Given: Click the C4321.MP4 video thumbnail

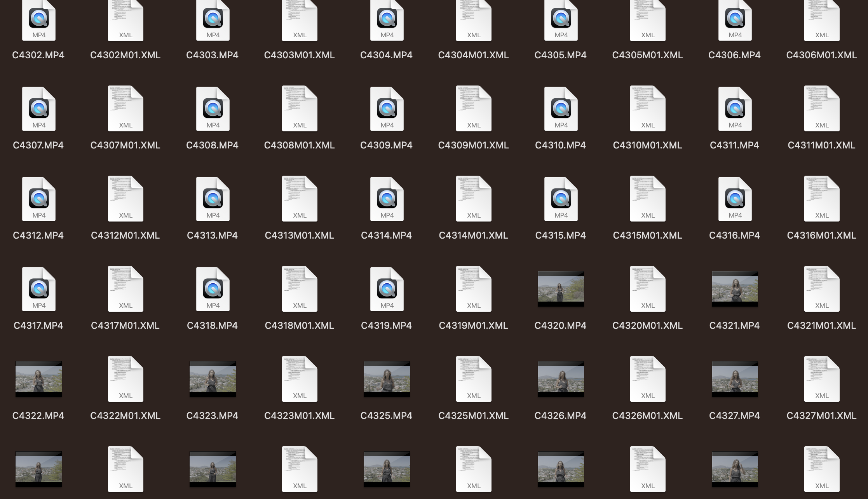Looking at the screenshot, I should pos(735,289).
